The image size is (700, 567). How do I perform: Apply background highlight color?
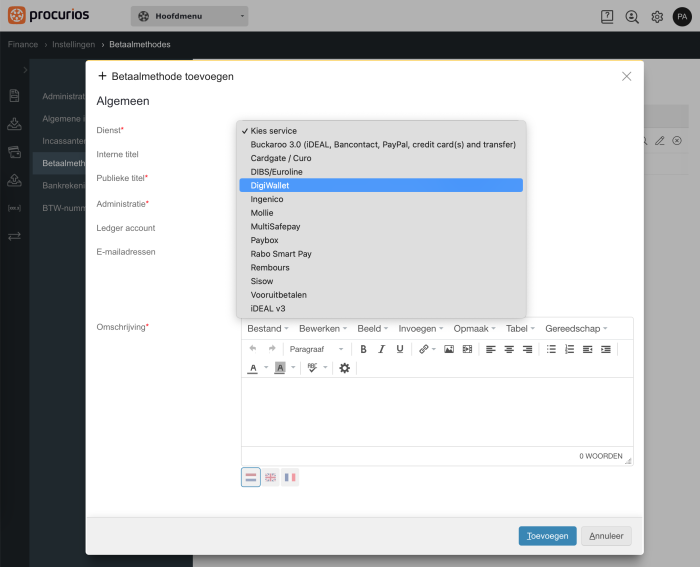(x=280, y=368)
